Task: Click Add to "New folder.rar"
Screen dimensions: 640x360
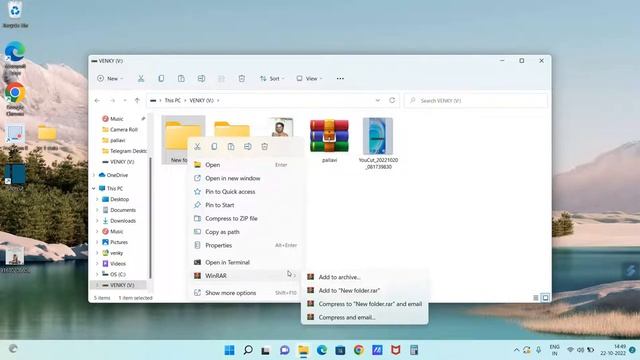Action: coord(364,291)
